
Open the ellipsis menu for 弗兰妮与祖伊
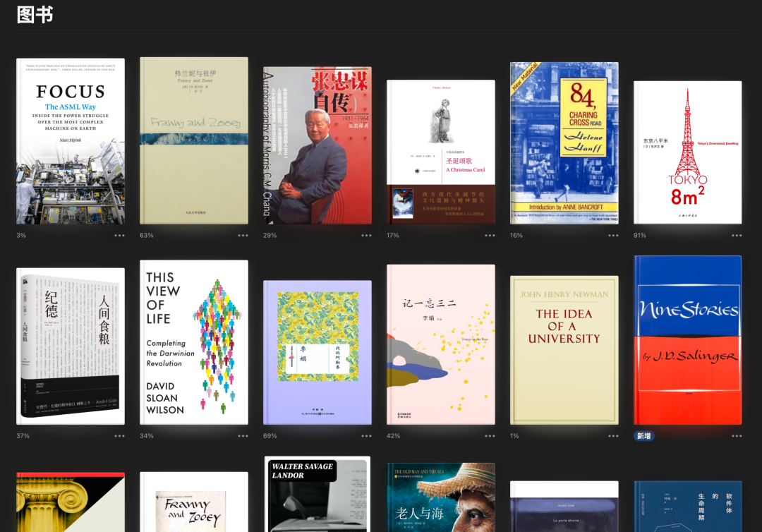point(243,236)
